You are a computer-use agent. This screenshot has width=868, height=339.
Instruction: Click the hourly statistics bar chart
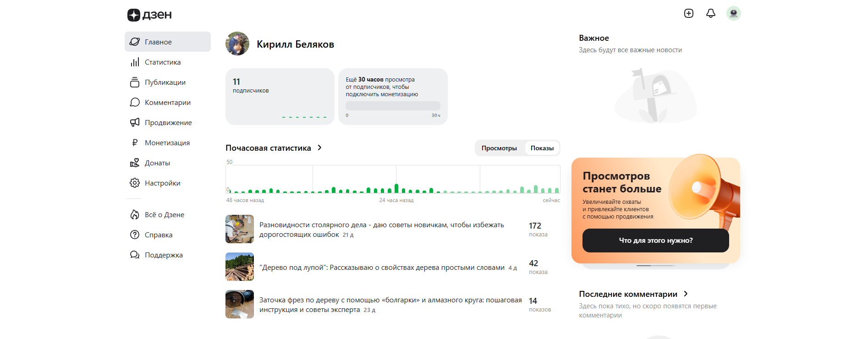pos(393,179)
